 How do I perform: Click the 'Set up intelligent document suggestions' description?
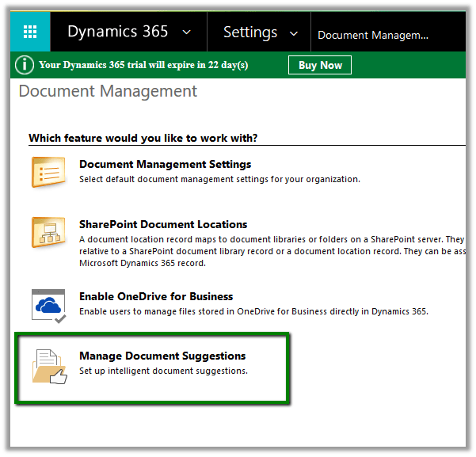(x=163, y=371)
